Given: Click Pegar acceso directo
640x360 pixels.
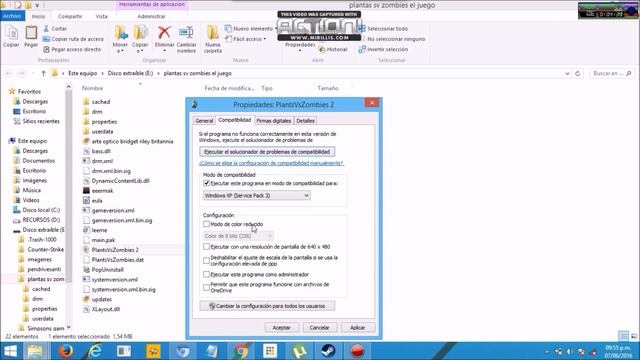Looking at the screenshot, I should pyautogui.click(x=72, y=49).
